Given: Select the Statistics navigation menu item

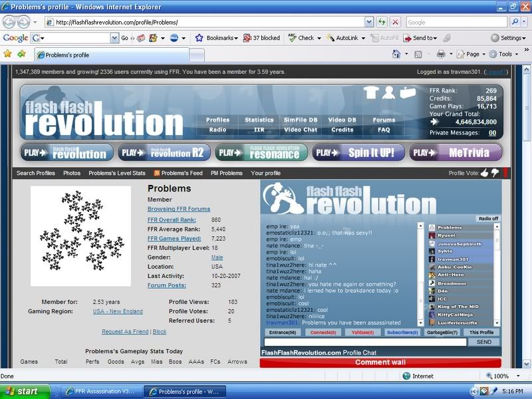Looking at the screenshot, I should coord(259,120).
